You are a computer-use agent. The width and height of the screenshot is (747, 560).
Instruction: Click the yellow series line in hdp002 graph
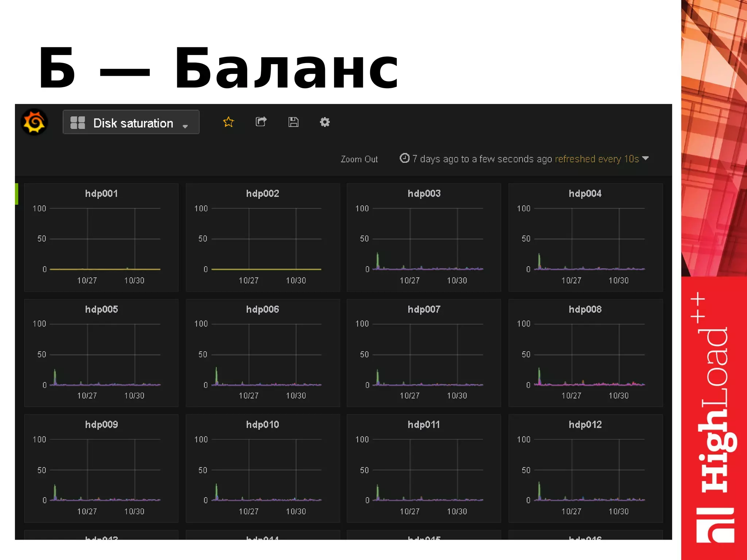266,269
